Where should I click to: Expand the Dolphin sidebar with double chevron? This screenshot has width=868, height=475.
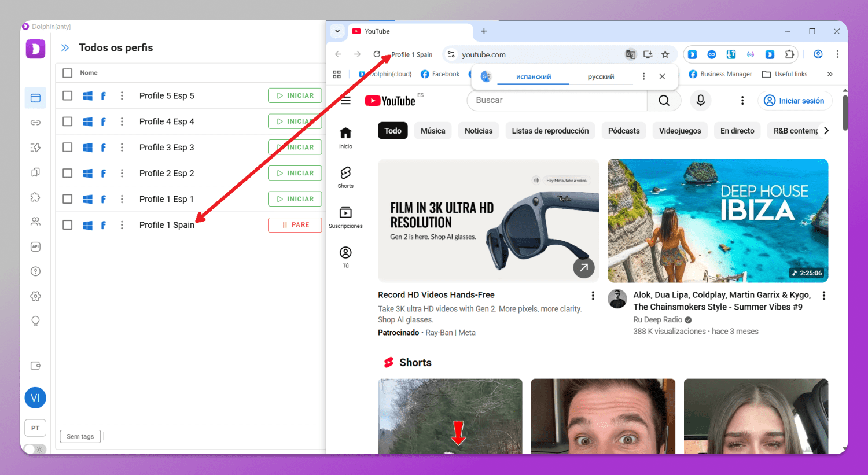coord(65,48)
